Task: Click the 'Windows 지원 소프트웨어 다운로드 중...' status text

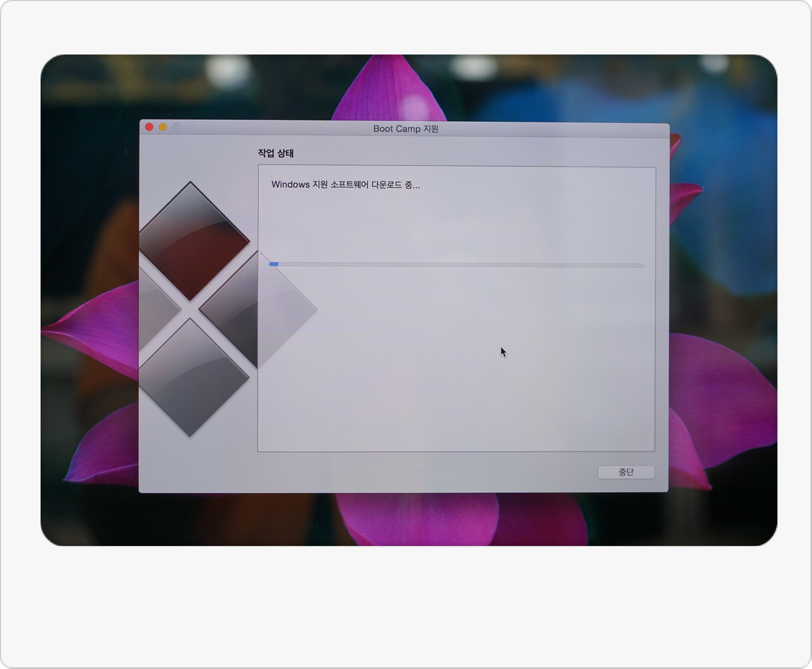Action: (346, 185)
